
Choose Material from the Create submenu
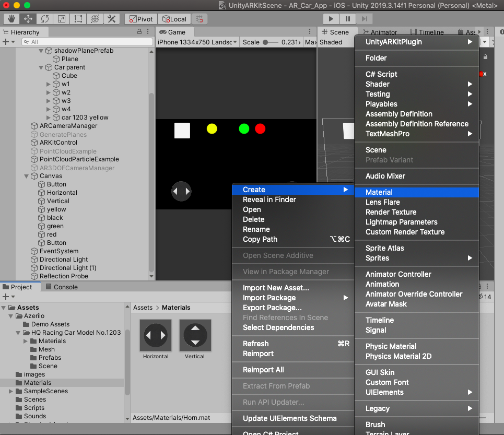(x=379, y=192)
